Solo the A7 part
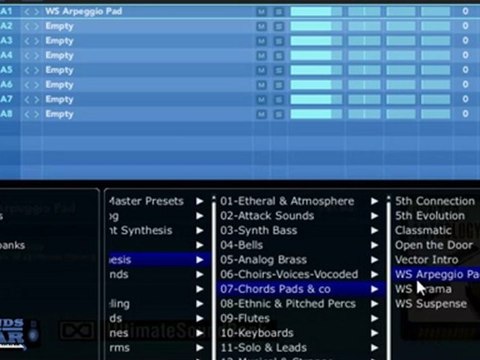Viewport: 480px width, 360px height. pyautogui.click(x=279, y=100)
